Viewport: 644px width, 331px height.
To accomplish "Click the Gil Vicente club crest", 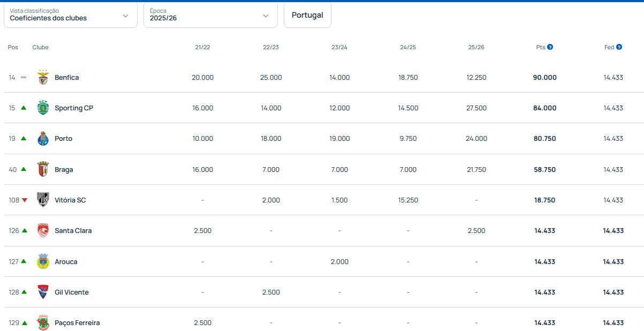I will [x=43, y=292].
